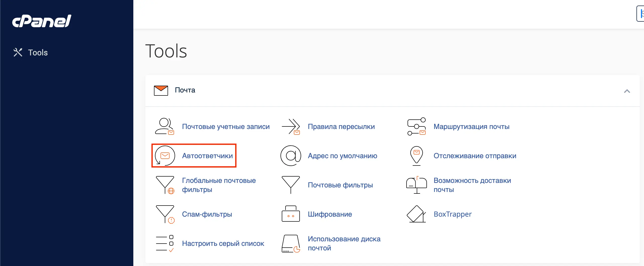Click the Спам-фильтры funnel icon
The height and width of the screenshot is (266, 644).
coord(165,214)
